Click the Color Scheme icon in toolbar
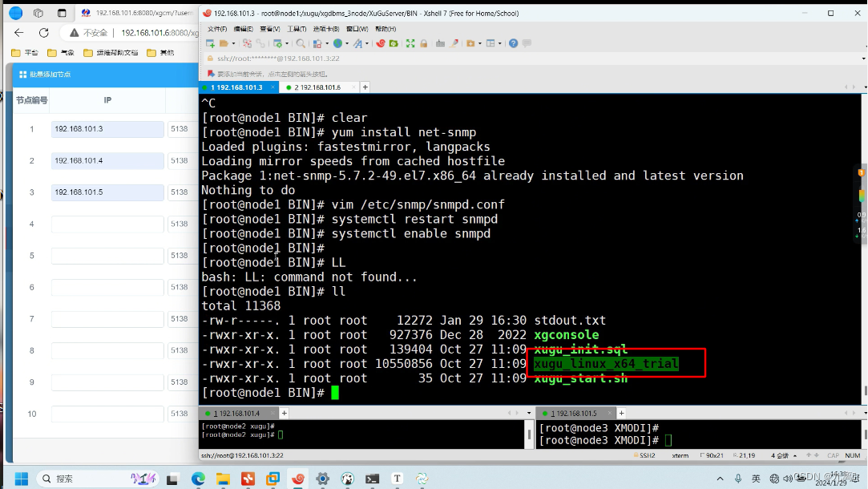This screenshot has height=489, width=868. point(317,43)
